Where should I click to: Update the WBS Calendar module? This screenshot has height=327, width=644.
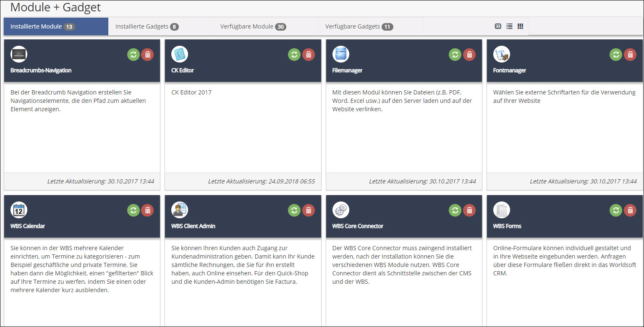coord(134,210)
